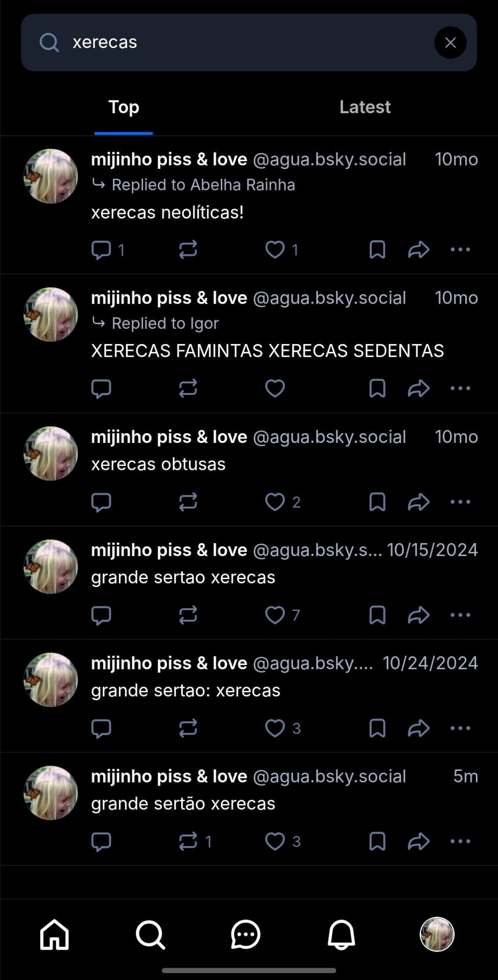Repost the "grande sertão xerecas" 5m post
This screenshot has width=498, height=980.
(x=188, y=841)
